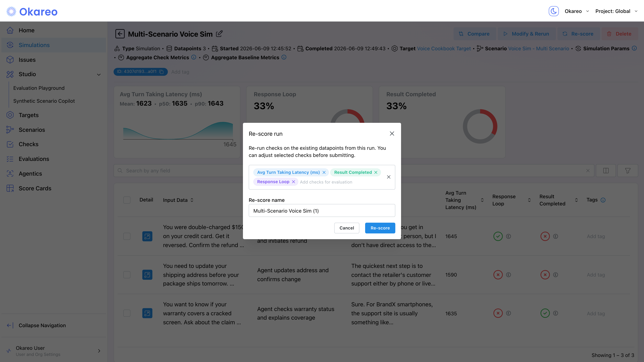Check the shipping address row checkbox

click(127, 275)
